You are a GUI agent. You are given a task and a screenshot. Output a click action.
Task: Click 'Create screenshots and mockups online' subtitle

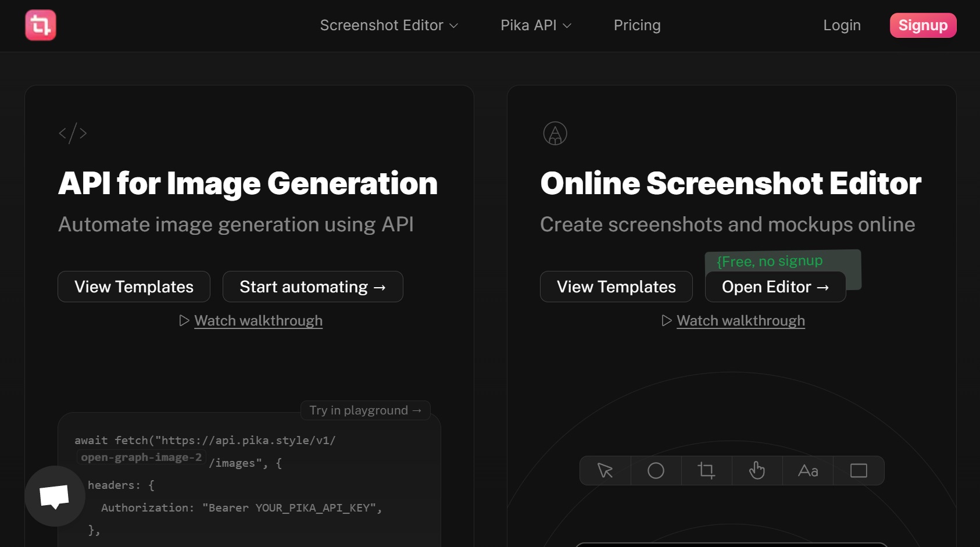click(728, 224)
